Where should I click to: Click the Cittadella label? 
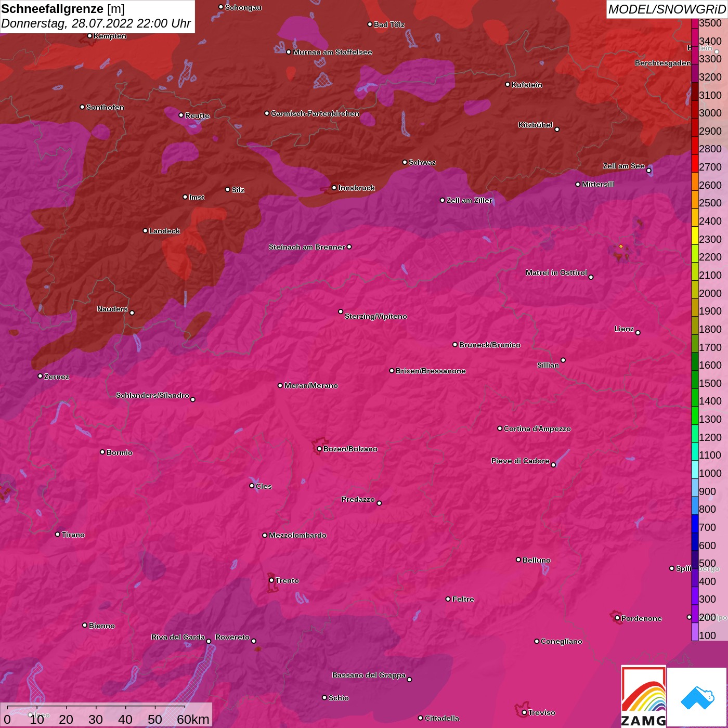click(x=442, y=718)
